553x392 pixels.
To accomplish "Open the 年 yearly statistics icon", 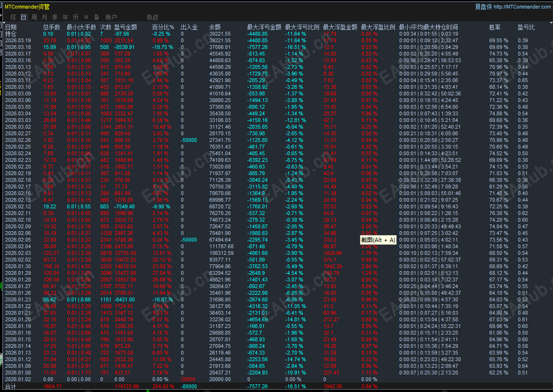I will click(x=65, y=17).
